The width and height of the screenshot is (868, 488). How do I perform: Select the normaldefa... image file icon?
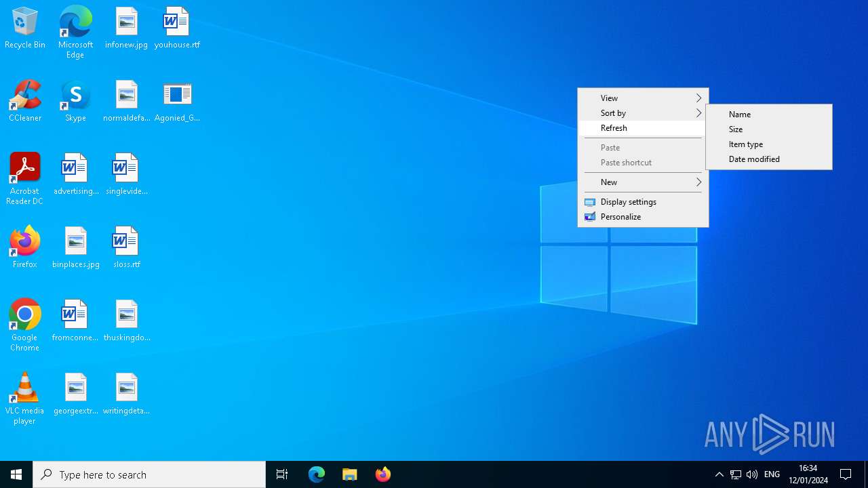(126, 102)
